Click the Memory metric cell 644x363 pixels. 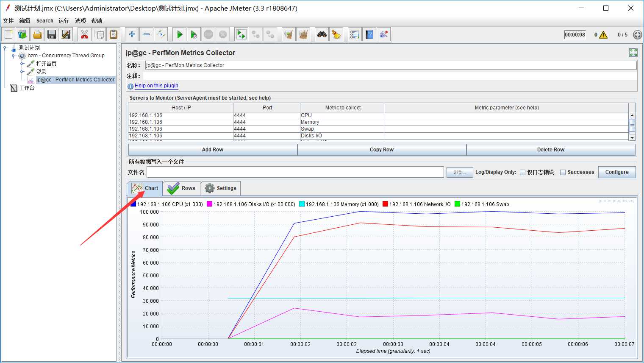[x=342, y=122]
